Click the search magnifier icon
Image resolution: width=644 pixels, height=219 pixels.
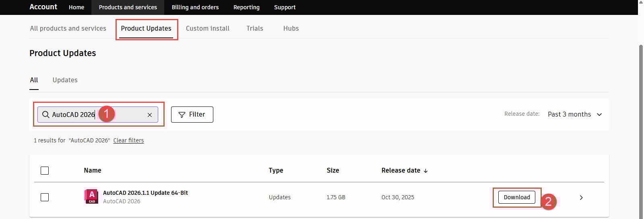pyautogui.click(x=46, y=115)
